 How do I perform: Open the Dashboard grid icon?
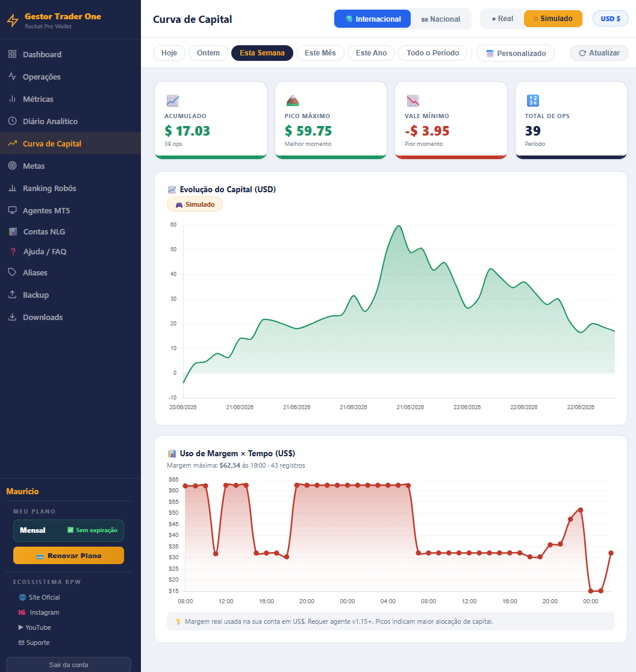[13, 54]
